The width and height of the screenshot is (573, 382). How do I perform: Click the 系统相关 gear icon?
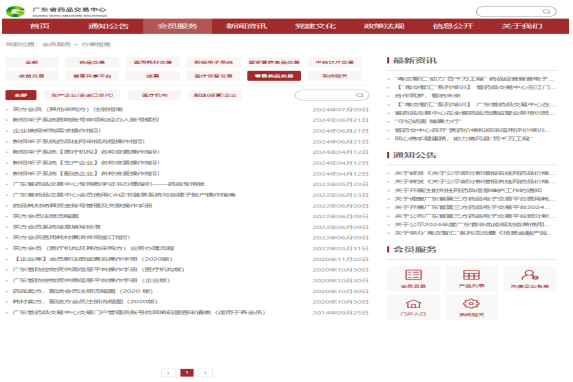tap(471, 303)
